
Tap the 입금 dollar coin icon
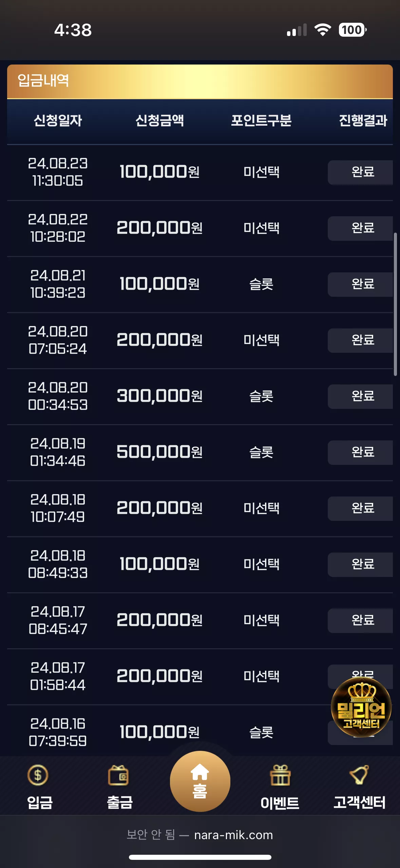pyautogui.click(x=38, y=775)
